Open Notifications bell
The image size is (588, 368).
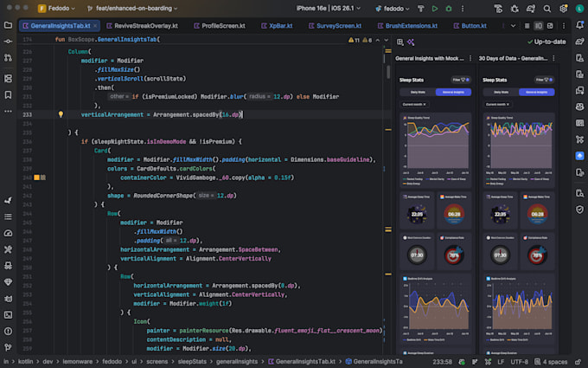579,25
